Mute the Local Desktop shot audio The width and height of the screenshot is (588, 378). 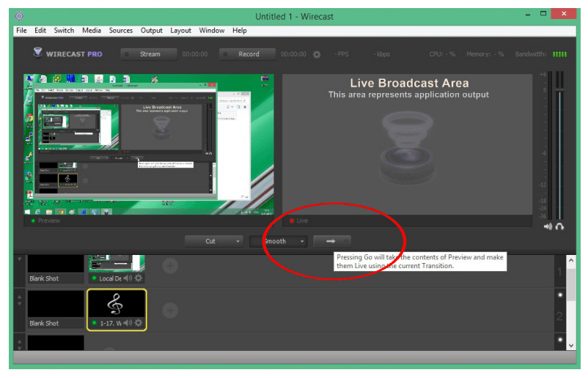pyautogui.click(x=128, y=278)
